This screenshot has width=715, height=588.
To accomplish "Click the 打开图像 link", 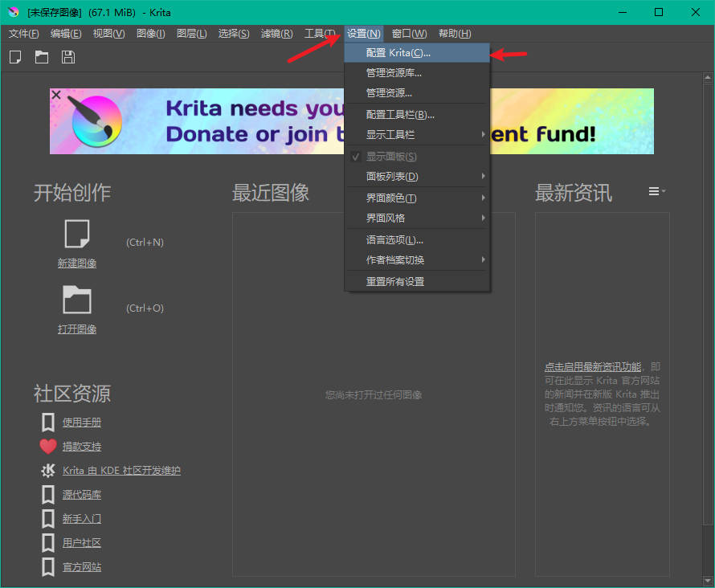I will (77, 329).
